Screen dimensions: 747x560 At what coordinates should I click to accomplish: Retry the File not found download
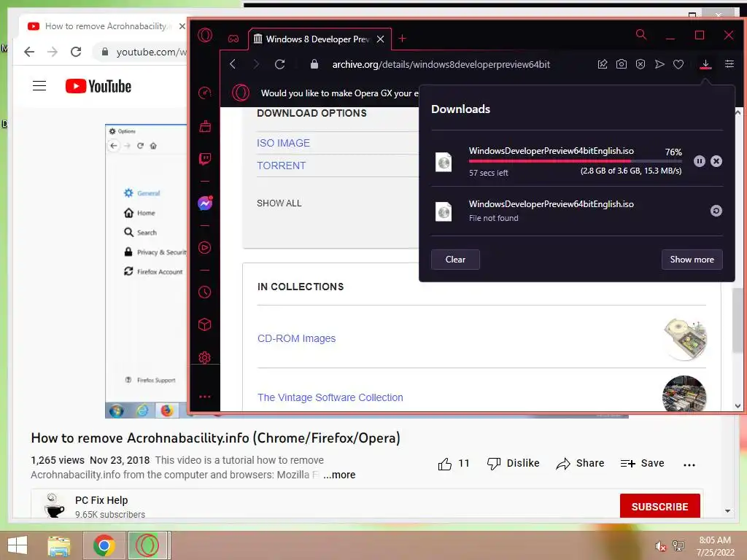point(716,211)
